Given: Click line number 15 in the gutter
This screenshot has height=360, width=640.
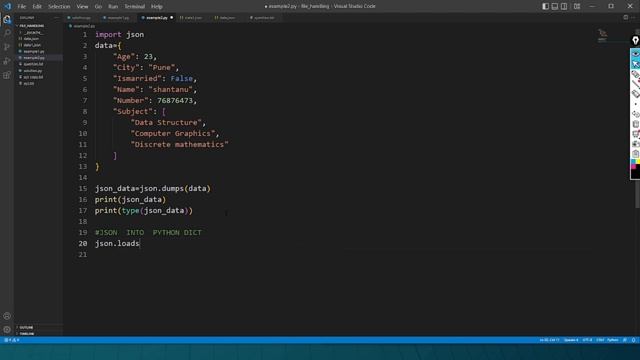Looking at the screenshot, I should pos(83,189).
